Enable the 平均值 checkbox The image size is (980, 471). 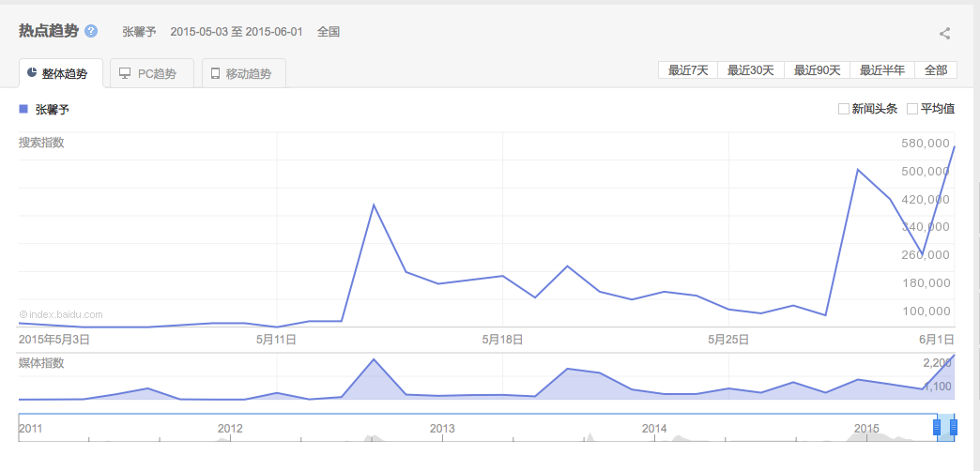tap(912, 109)
